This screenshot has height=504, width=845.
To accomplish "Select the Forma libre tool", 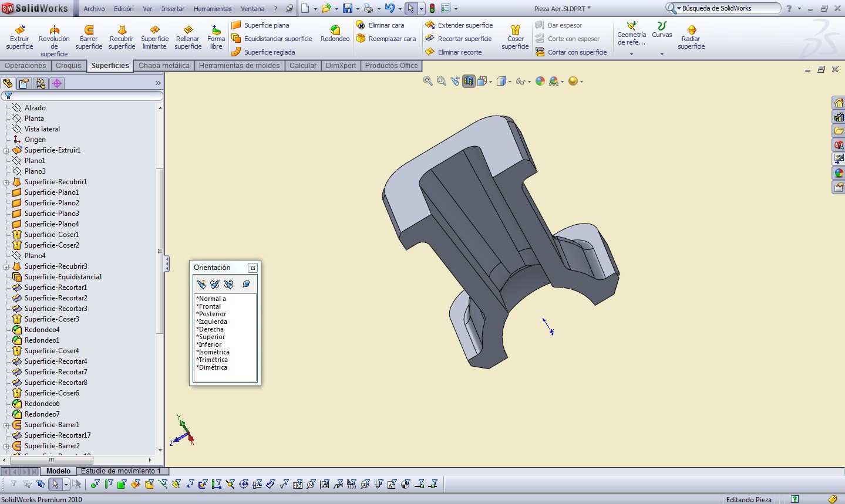I will click(216, 38).
